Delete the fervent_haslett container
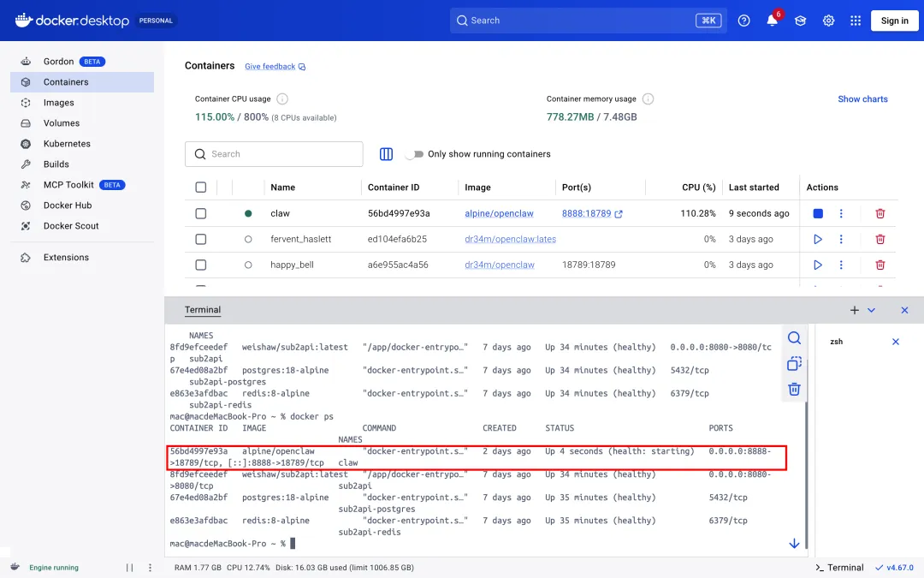The width and height of the screenshot is (924, 578). coord(880,240)
